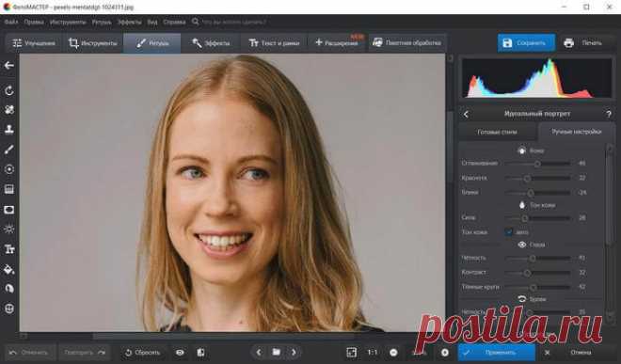Select the gradient filter tool icon

[9, 189]
